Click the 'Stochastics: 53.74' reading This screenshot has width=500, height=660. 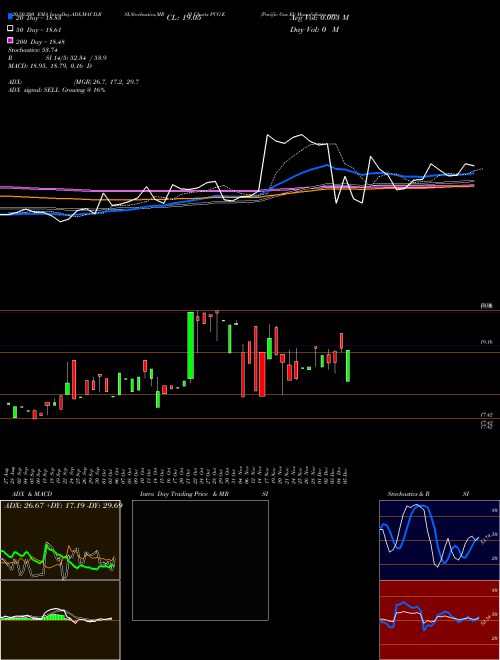coord(33,50)
